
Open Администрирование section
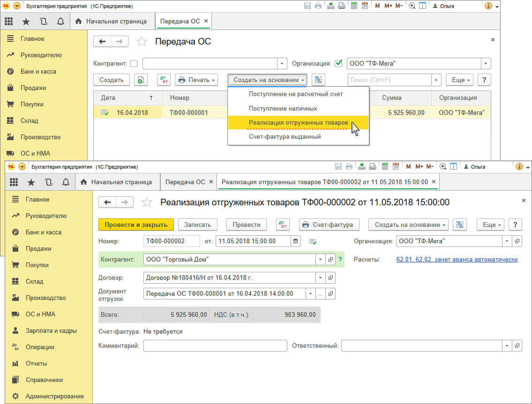pos(55,396)
